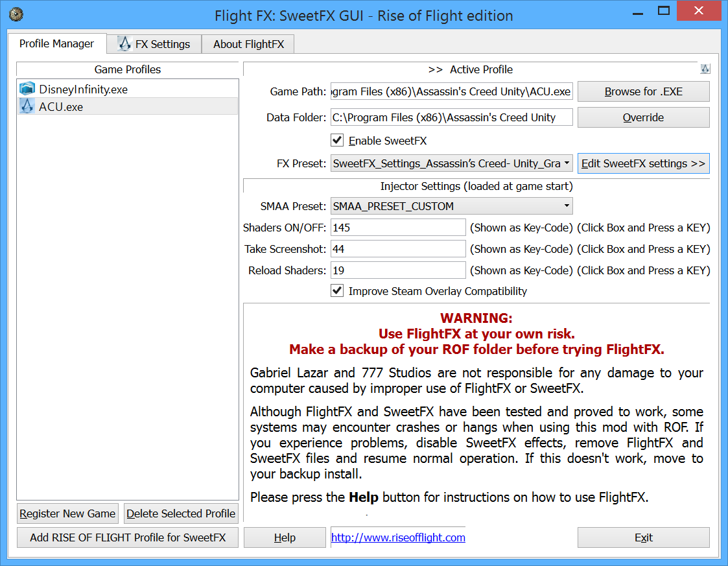Open the About FlightFX tab
The width and height of the screenshot is (728, 566).
248,44
